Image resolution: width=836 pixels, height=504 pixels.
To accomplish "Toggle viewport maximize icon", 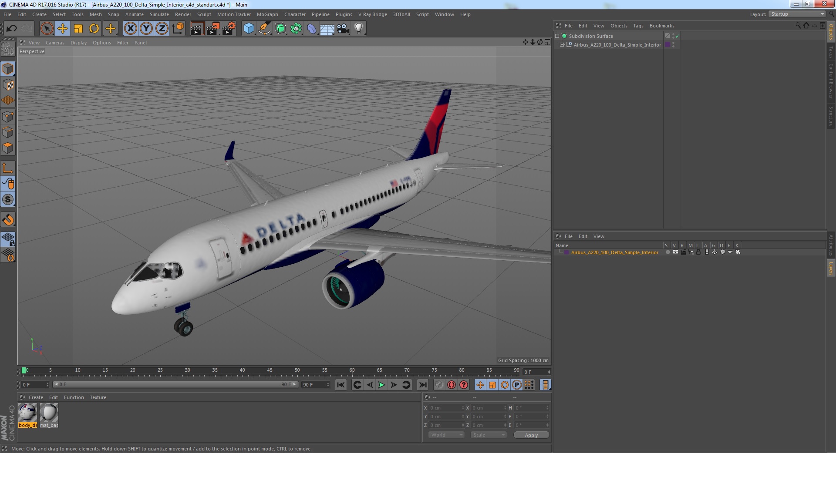I will [x=547, y=42].
